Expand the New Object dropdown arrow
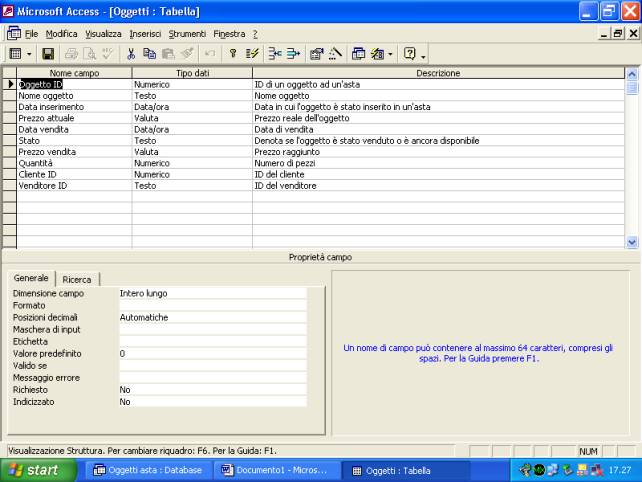The height and width of the screenshot is (482, 642). (390, 54)
